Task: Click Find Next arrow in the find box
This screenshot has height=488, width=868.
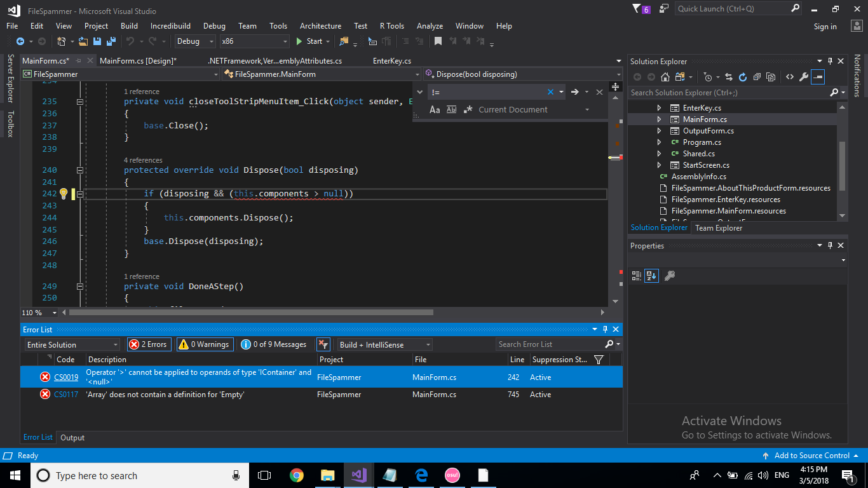Action: point(574,92)
